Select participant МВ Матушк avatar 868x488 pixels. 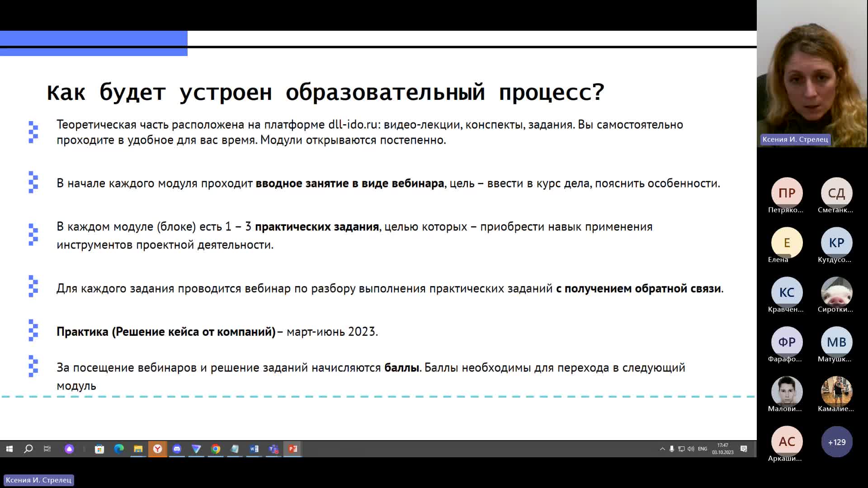(836, 342)
